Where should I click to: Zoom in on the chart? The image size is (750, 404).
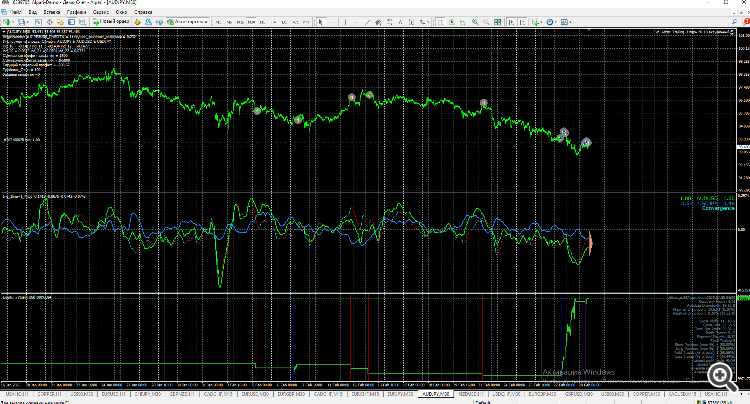475,22
